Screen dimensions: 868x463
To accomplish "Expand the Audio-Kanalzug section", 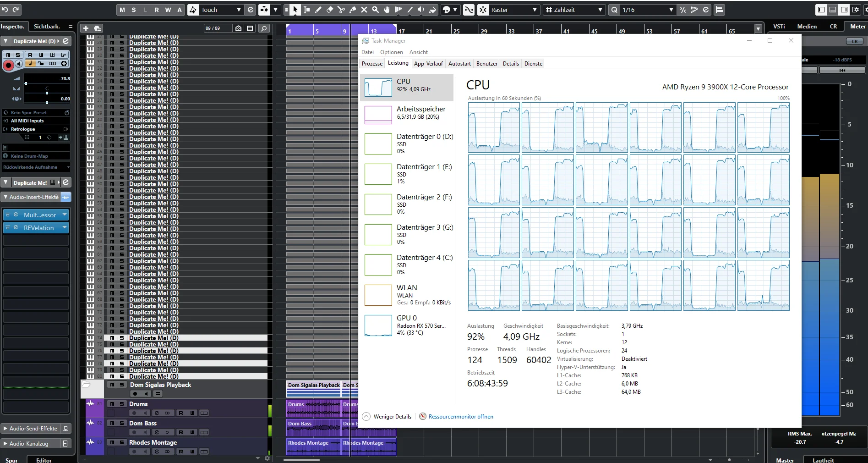I will 5,444.
